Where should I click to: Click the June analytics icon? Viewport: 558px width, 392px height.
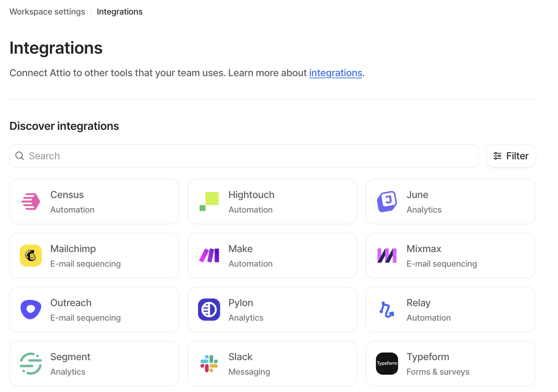tap(387, 202)
